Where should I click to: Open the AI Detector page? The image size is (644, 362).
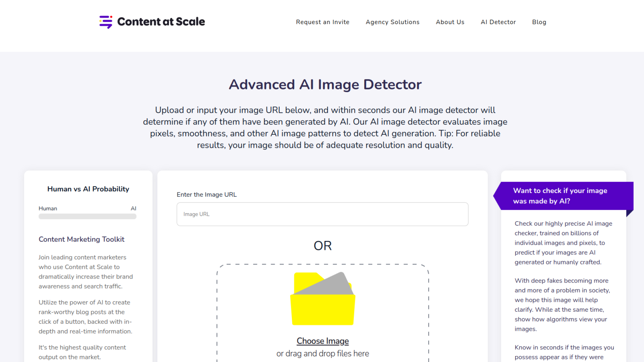click(x=498, y=22)
